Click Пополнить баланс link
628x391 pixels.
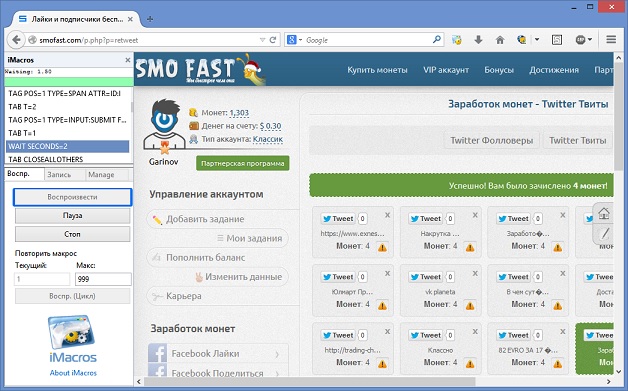coord(205,258)
